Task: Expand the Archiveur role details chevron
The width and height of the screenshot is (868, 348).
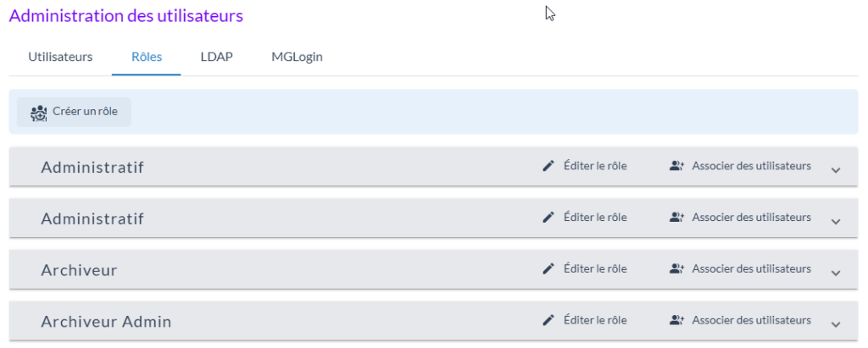Action: pyautogui.click(x=836, y=273)
